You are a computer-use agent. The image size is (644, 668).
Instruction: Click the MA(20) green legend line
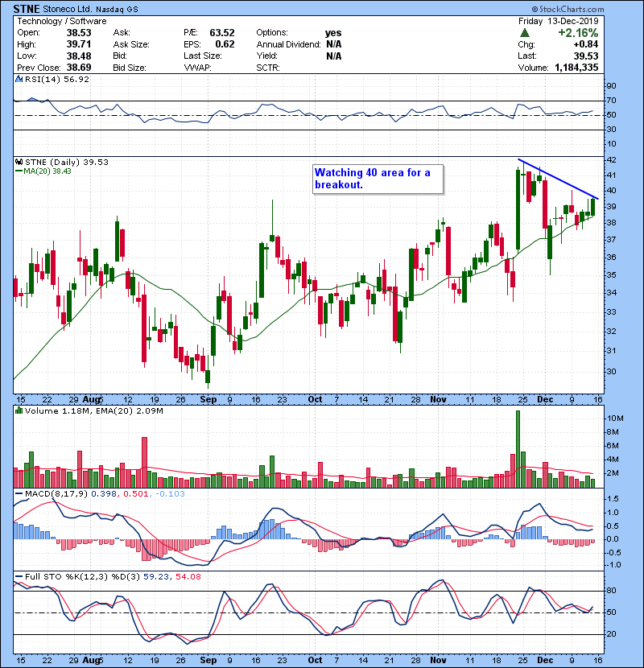[x=19, y=171]
